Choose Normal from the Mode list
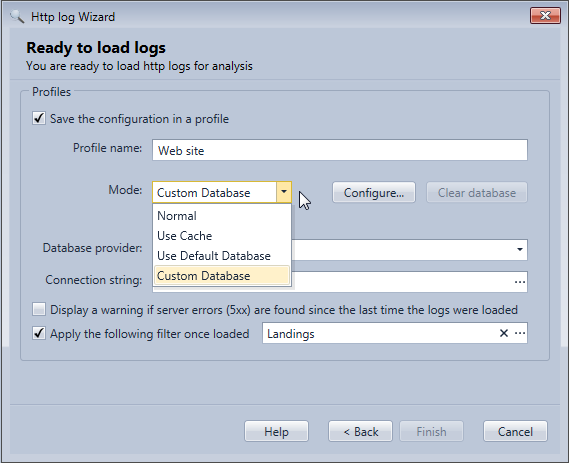The height and width of the screenshot is (463, 569). 222,216
